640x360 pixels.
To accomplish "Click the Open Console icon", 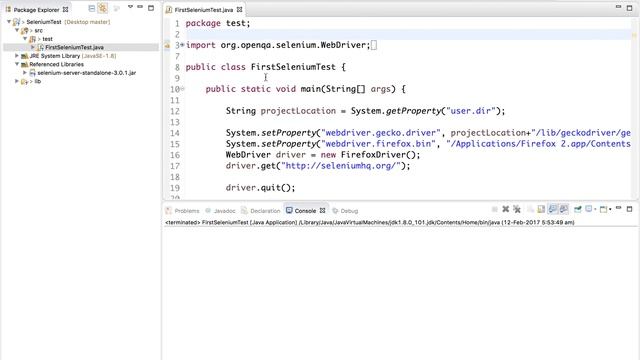I will tap(603, 209).
